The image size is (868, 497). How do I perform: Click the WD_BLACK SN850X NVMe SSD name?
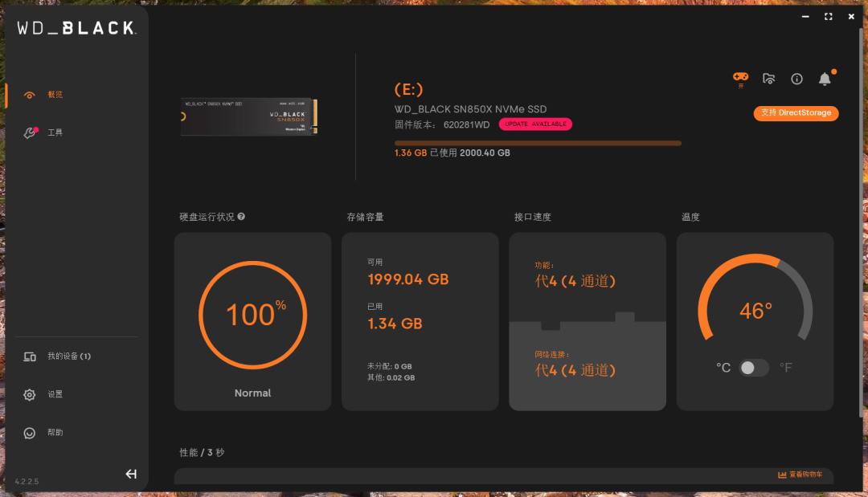tap(470, 109)
